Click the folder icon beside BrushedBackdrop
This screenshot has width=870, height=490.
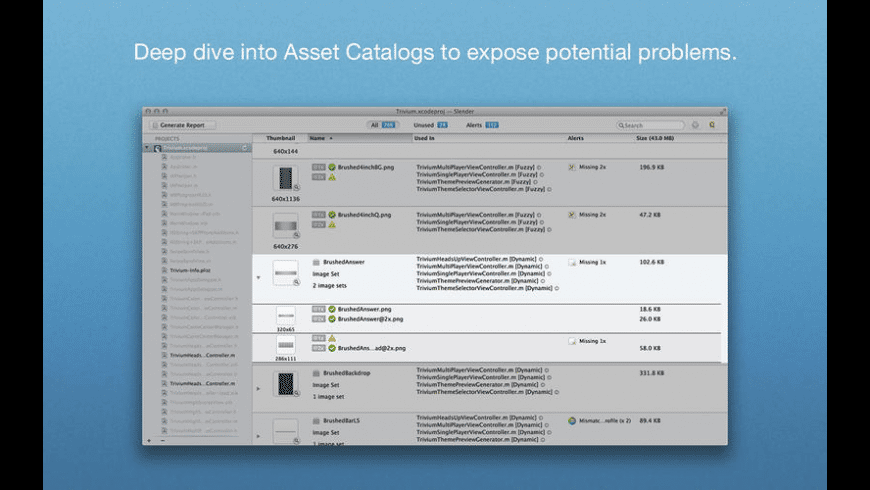(316, 373)
